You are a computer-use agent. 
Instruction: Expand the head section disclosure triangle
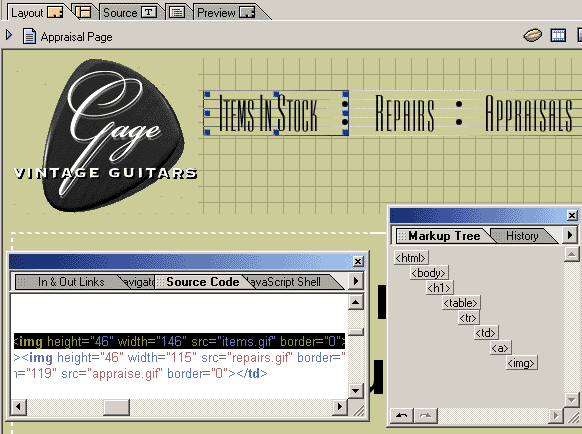[9, 36]
